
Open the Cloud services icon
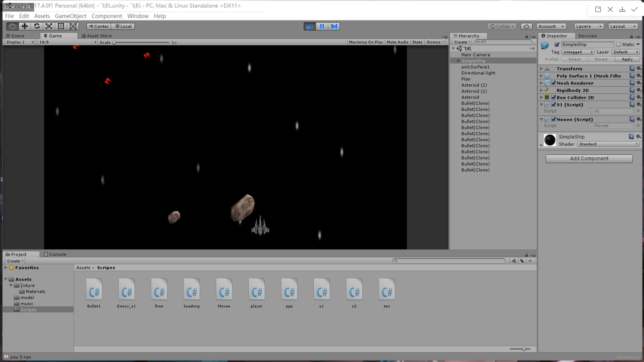526,26
